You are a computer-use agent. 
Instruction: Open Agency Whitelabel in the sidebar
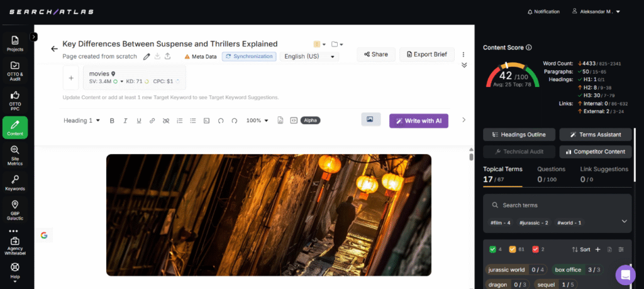(x=15, y=246)
